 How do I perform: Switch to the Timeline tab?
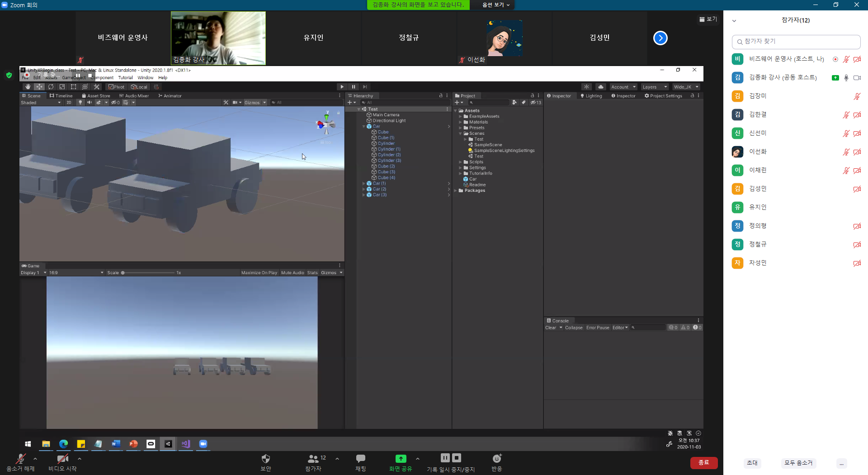tap(61, 96)
